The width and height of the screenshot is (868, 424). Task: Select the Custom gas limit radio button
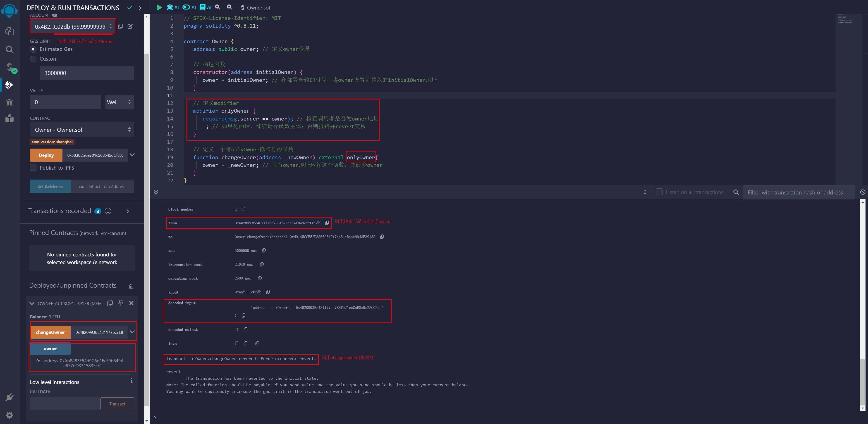click(33, 59)
